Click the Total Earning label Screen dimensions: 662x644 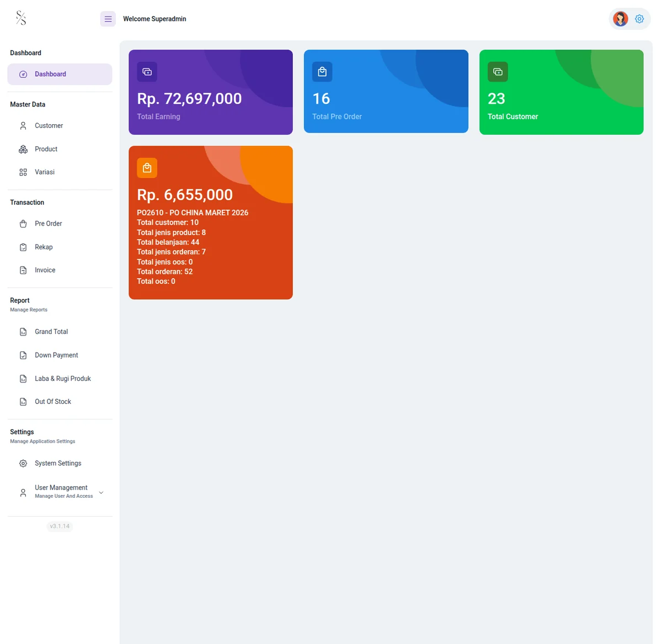159,117
